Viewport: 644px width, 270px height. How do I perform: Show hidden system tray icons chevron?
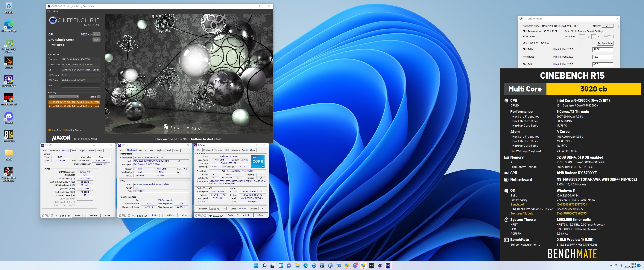(611, 265)
